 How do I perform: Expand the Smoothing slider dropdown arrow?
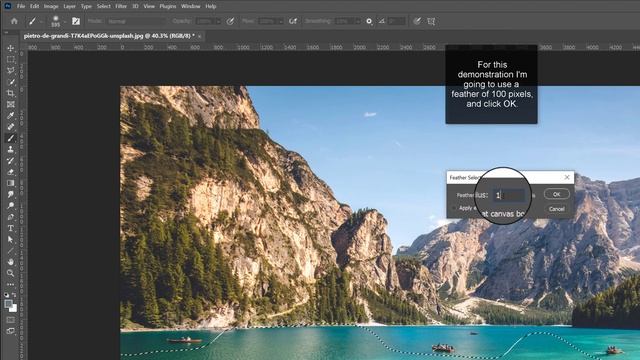357,21
